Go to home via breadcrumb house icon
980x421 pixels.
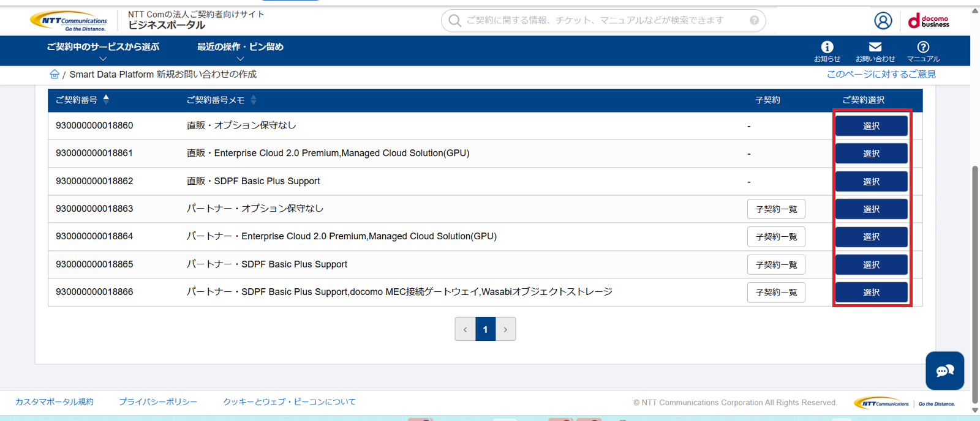point(55,74)
